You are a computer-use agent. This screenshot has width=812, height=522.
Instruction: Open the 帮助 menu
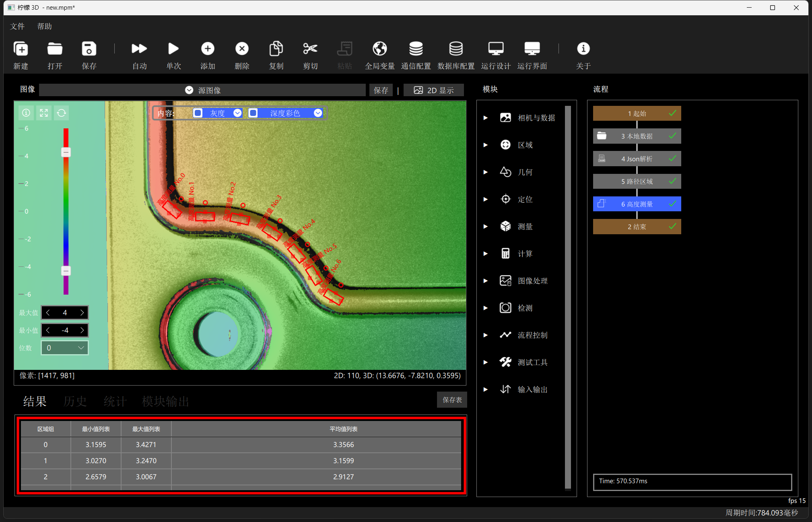(45, 26)
